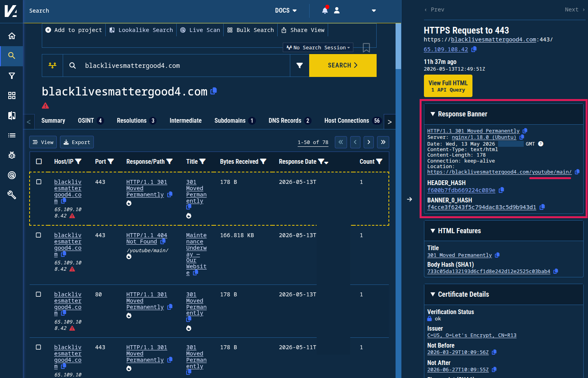Viewport: 588px width, 378px height.
Task: Switch to the Subdomains tab
Action: click(235, 121)
